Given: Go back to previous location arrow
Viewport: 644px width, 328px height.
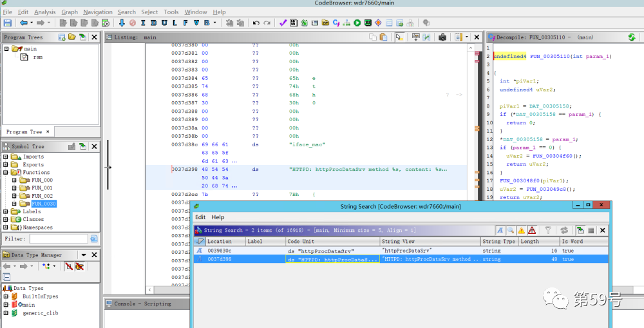Looking at the screenshot, I should click(x=23, y=23).
